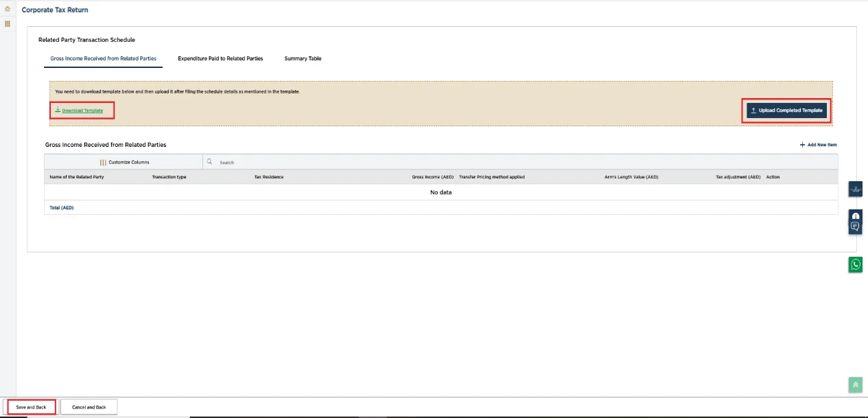Screen dimensions: 868x418
Task: Click the Customize Columns button
Action: tap(124, 162)
